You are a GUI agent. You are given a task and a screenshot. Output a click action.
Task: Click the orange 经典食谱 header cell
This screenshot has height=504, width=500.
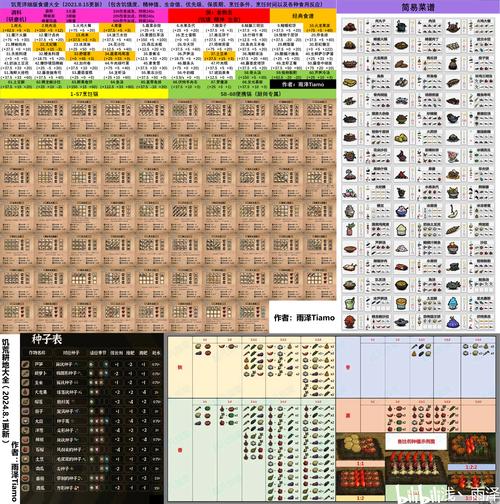pyautogui.click(x=303, y=16)
